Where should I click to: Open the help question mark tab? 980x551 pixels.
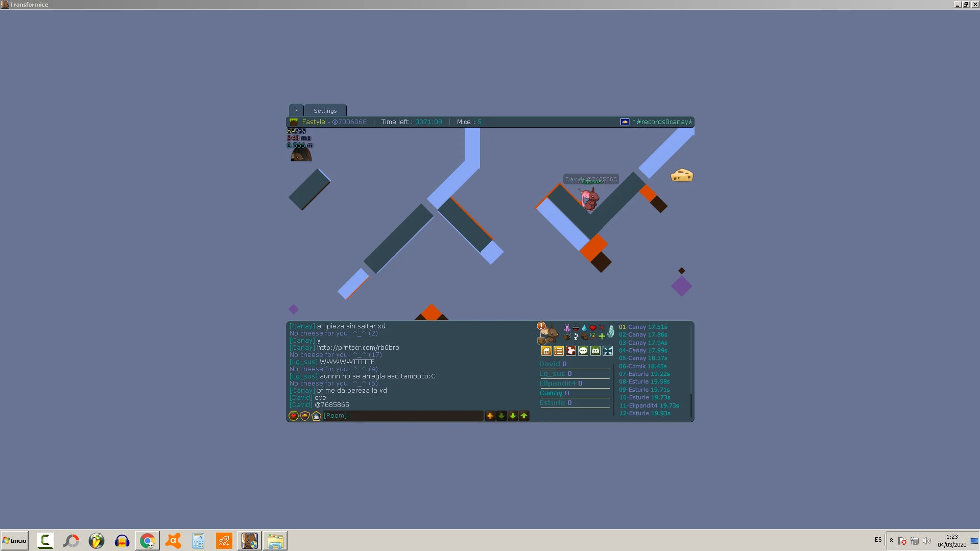click(x=296, y=110)
